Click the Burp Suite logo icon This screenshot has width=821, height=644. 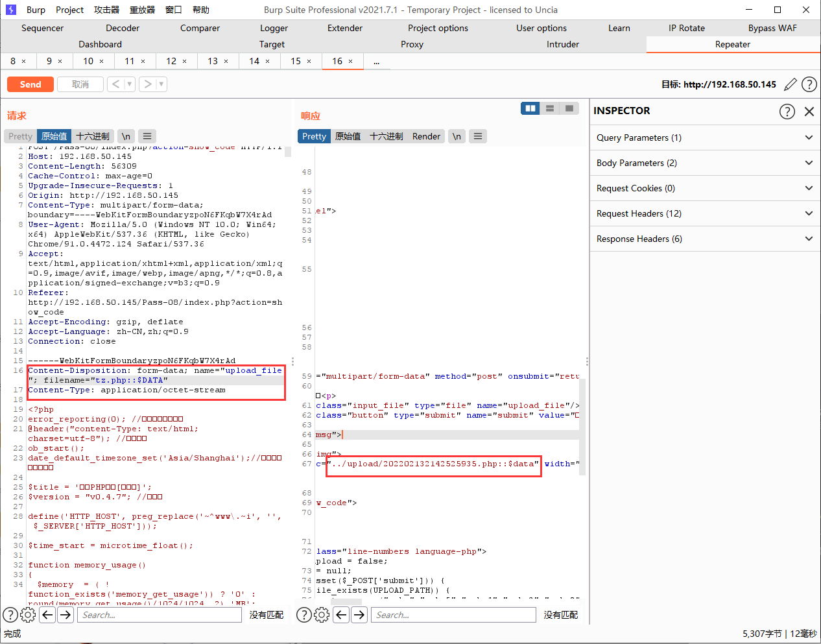[x=10, y=10]
